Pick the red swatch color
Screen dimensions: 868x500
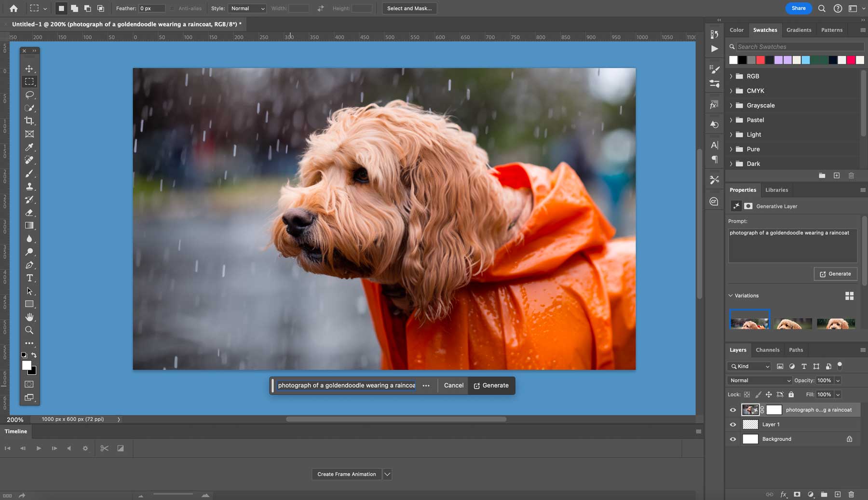(760, 60)
